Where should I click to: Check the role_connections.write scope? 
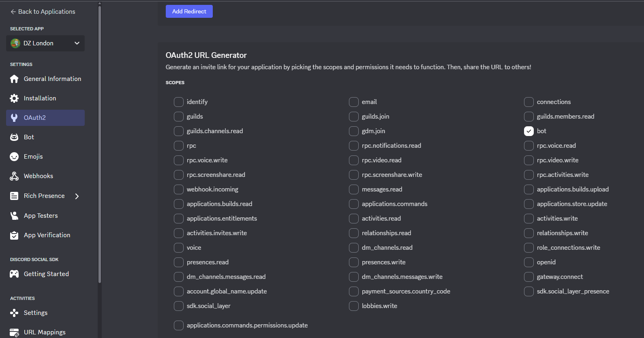click(529, 248)
